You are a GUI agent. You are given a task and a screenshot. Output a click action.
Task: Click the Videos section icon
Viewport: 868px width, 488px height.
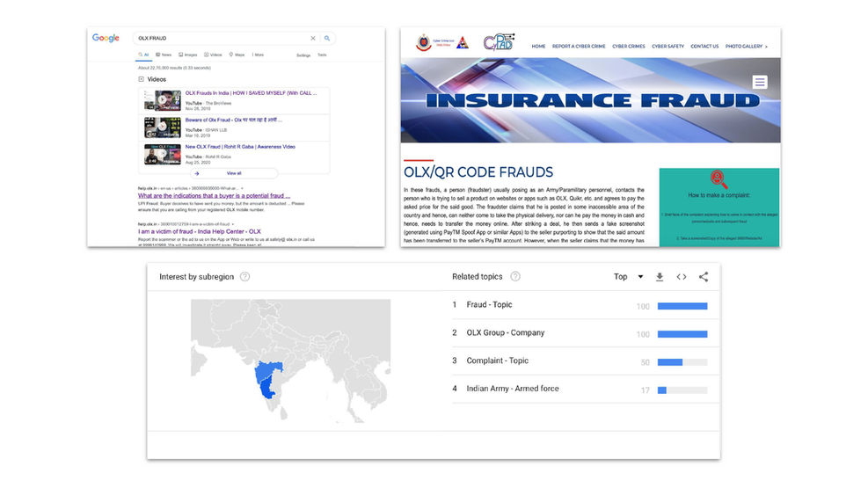pos(142,79)
